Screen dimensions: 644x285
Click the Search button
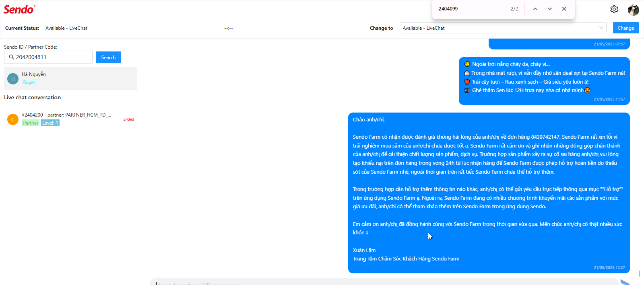(108, 57)
